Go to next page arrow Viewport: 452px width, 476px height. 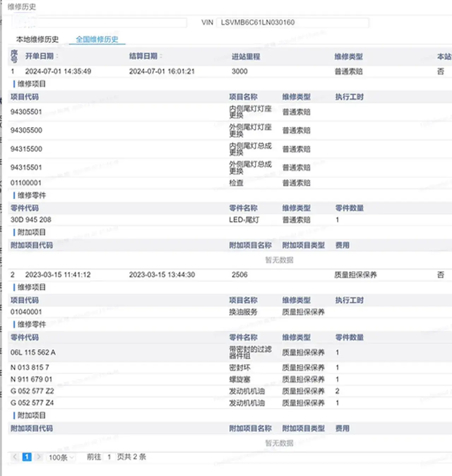(39, 457)
